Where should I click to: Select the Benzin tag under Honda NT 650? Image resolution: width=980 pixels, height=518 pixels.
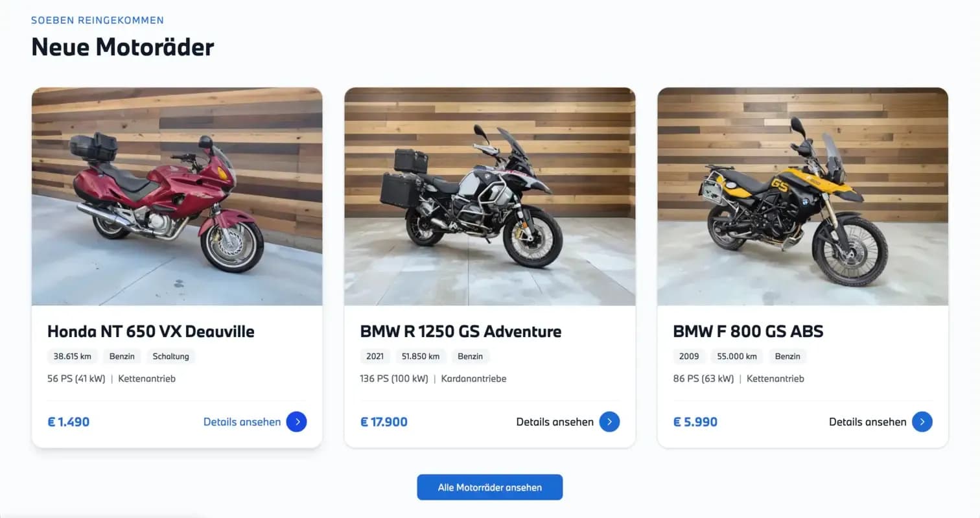click(x=122, y=356)
